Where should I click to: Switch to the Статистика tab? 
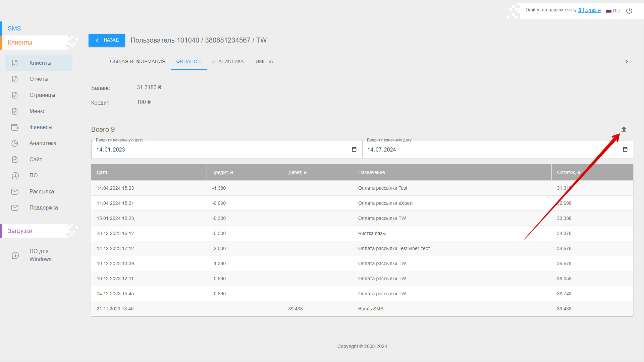tap(228, 62)
